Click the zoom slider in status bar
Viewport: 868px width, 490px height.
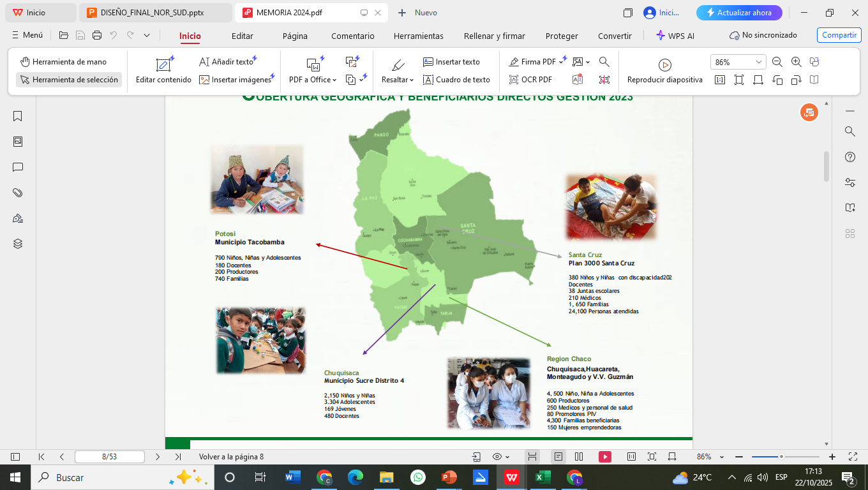[785, 457]
